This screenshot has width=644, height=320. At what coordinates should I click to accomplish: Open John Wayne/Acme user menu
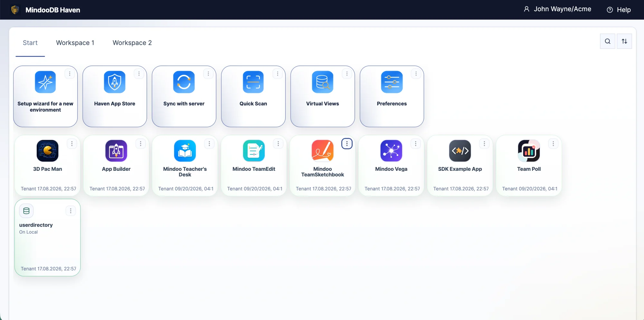557,9
